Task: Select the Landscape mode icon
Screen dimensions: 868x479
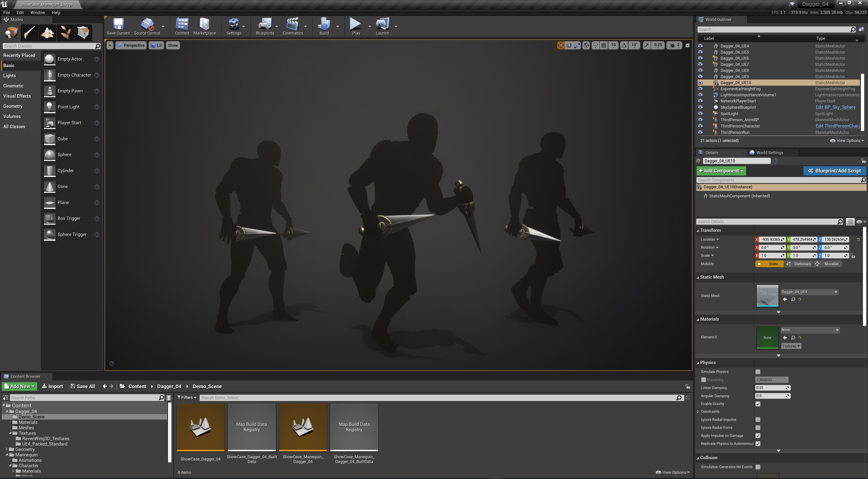Action: (47, 33)
